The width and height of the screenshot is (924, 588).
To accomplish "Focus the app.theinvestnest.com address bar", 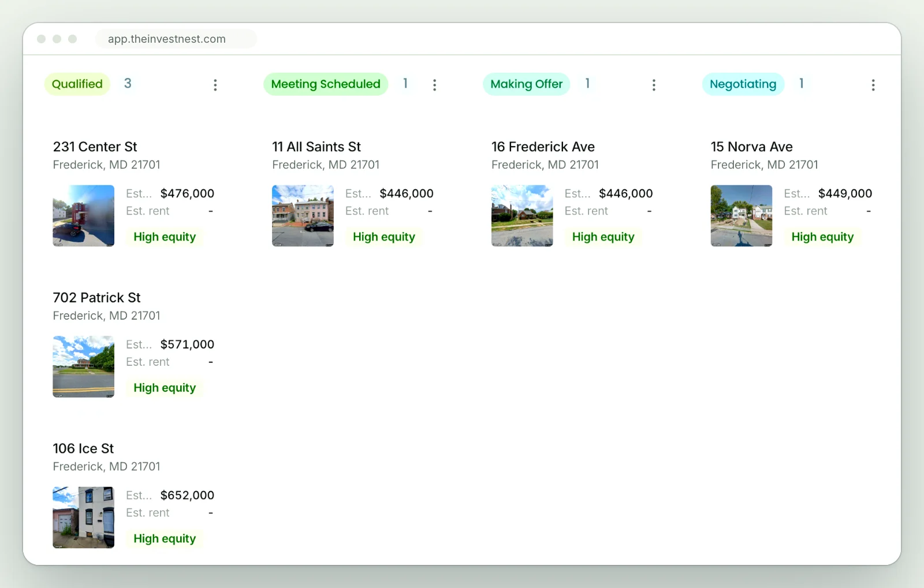I will (x=176, y=39).
